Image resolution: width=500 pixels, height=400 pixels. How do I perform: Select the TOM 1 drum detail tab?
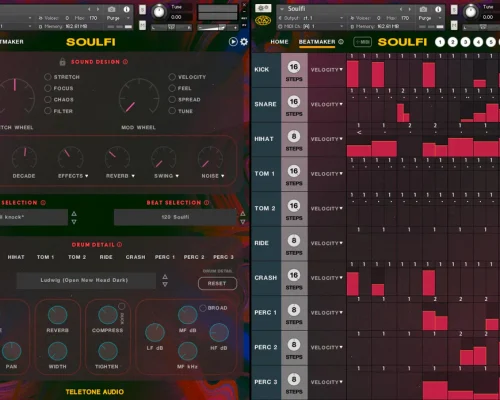pyautogui.click(x=45, y=257)
